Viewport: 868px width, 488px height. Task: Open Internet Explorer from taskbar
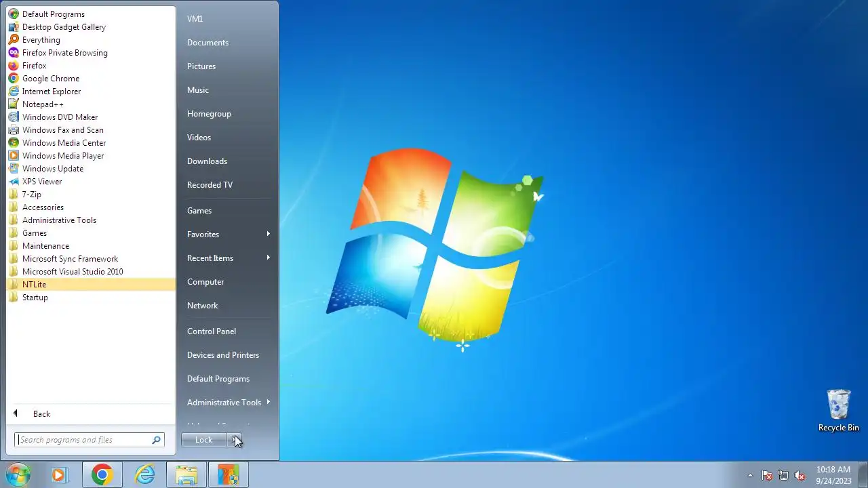coord(144,475)
